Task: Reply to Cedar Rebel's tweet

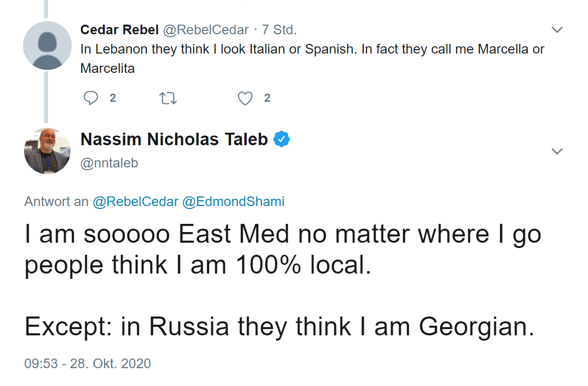Action: [x=91, y=98]
